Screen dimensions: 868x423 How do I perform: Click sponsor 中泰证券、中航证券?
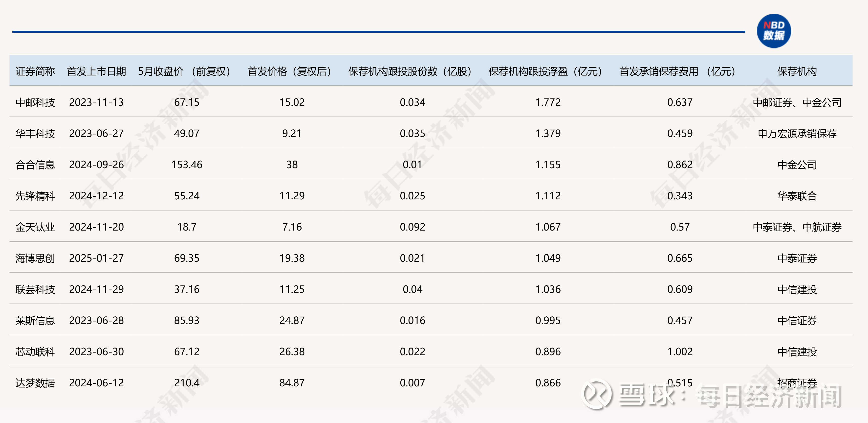(797, 227)
